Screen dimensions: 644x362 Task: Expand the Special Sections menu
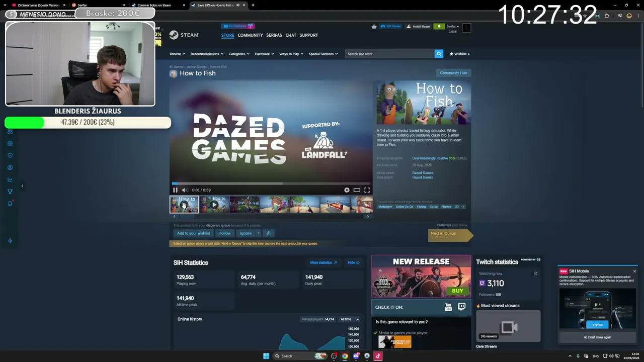point(323,54)
